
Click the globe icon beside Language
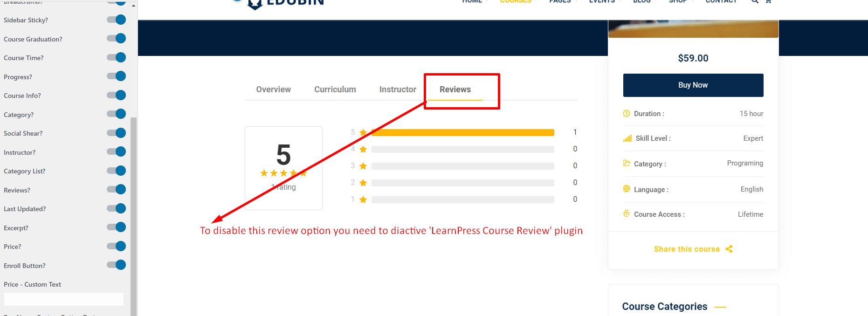click(x=627, y=189)
